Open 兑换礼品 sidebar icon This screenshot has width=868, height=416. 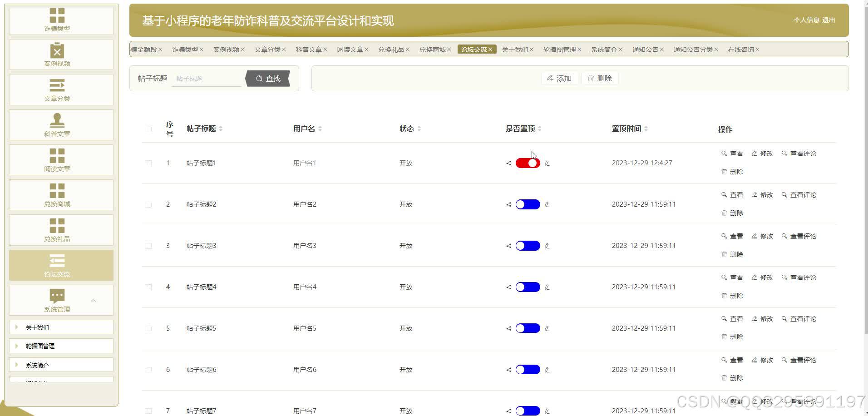[57, 226]
